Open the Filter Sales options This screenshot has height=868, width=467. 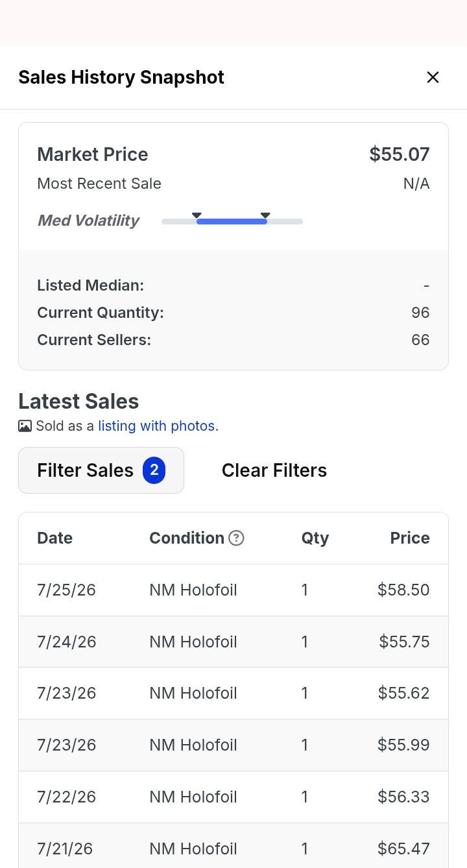coord(101,470)
